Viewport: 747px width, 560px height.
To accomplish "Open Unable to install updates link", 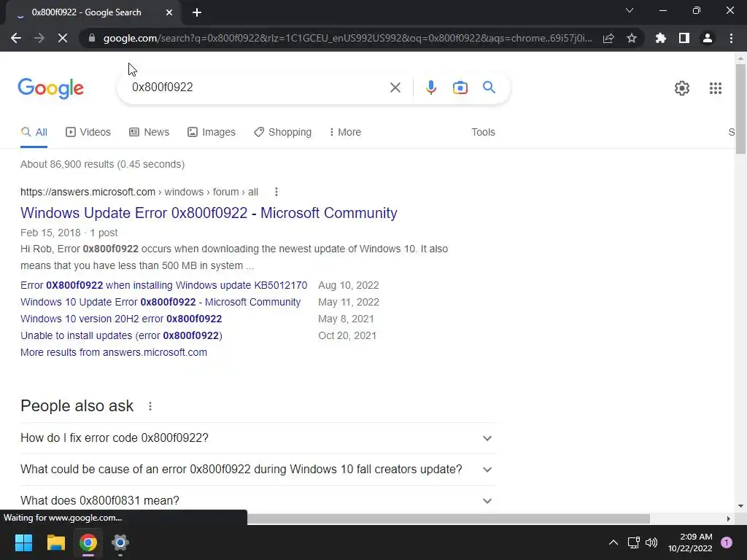I will pyautogui.click(x=122, y=335).
